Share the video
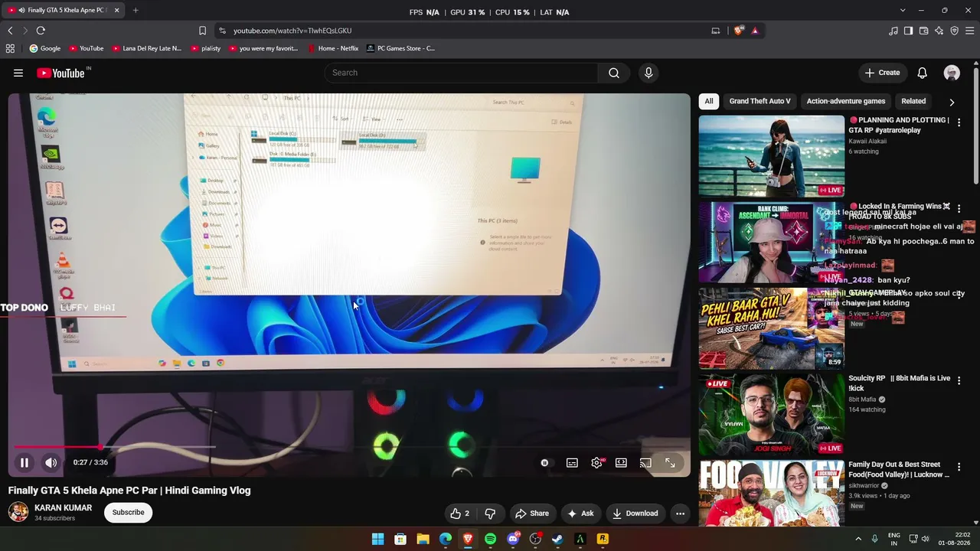Image resolution: width=980 pixels, height=551 pixels. point(531,514)
